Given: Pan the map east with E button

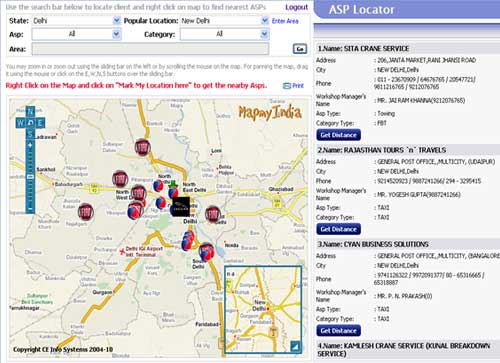Looking at the screenshot, I should coord(40,123).
